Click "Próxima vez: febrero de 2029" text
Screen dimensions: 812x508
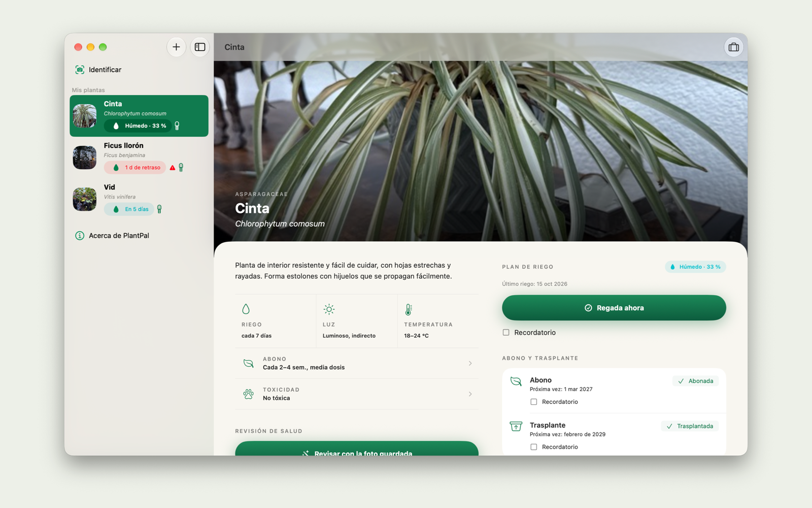[568, 434]
